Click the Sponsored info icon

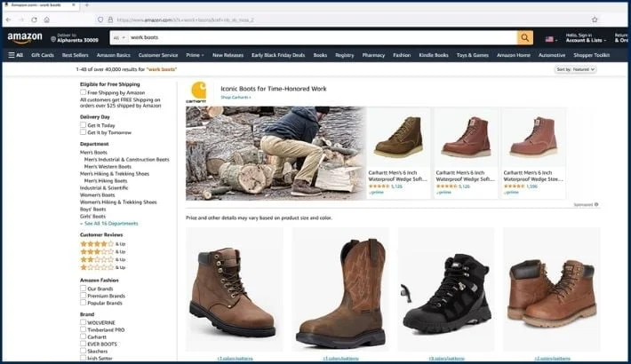click(x=596, y=205)
